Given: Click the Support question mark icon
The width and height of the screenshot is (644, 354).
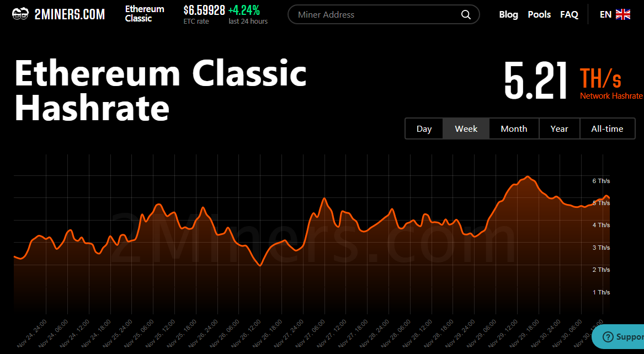Looking at the screenshot, I should point(608,337).
